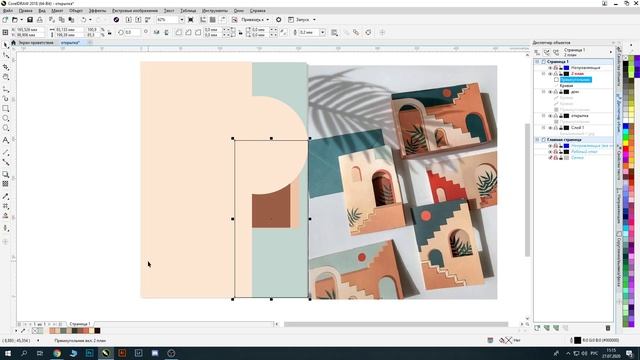Open the Инструменты menu
Screen dimensions: 640x360
coord(215,11)
